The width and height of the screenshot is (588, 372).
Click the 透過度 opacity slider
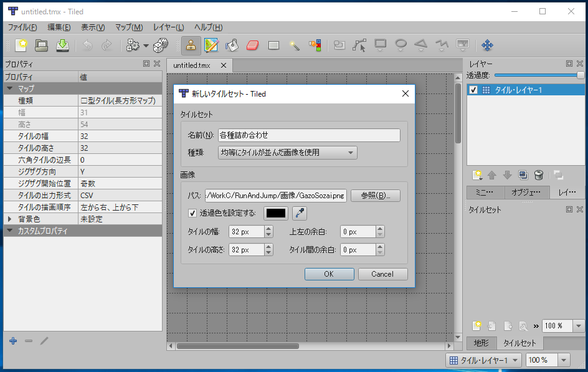pos(539,75)
